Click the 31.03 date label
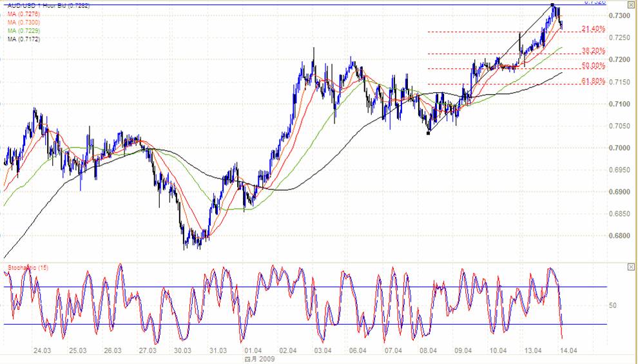638x364 pixels. coord(218,350)
